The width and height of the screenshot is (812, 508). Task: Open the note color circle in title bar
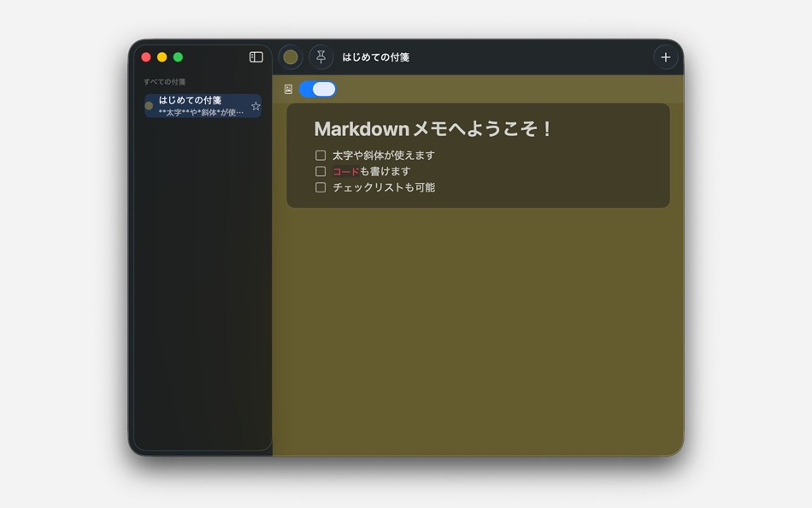click(291, 56)
